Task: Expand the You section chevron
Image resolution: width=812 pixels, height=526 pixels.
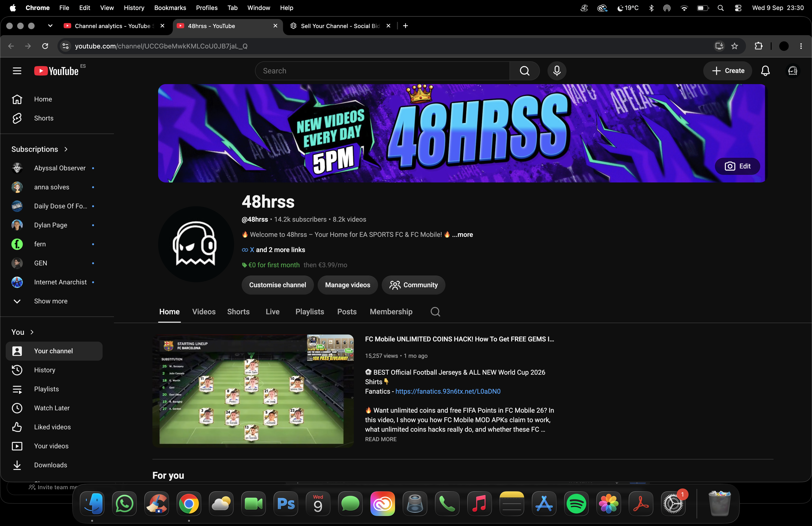Action: pos(32,332)
